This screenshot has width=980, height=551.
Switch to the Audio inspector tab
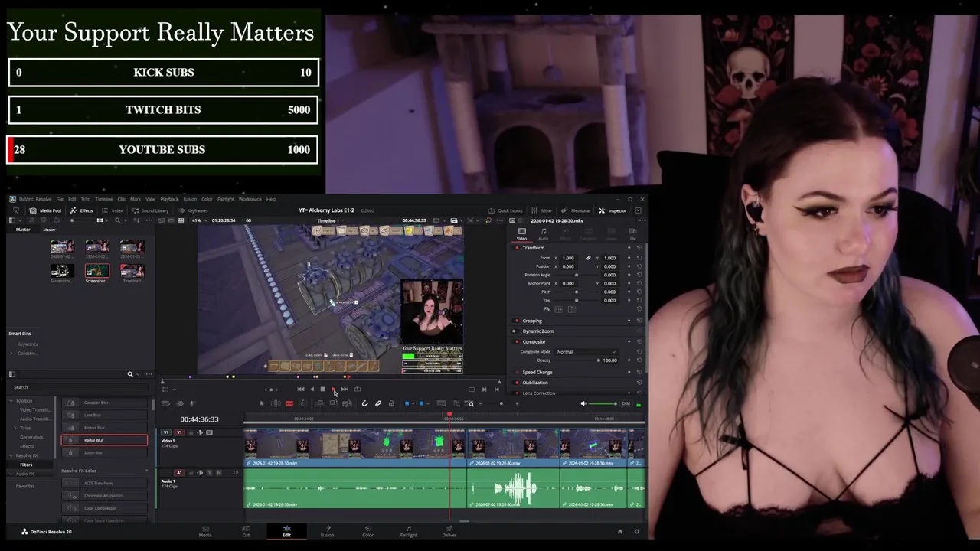(543, 233)
